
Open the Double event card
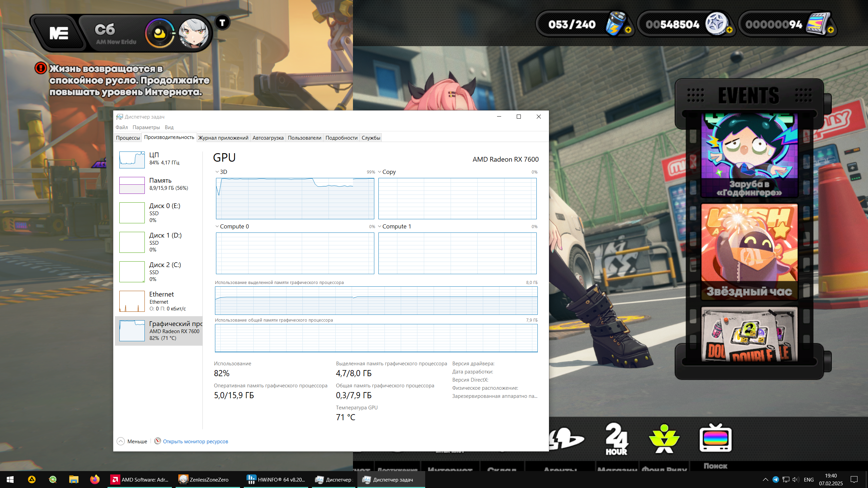[x=749, y=334]
